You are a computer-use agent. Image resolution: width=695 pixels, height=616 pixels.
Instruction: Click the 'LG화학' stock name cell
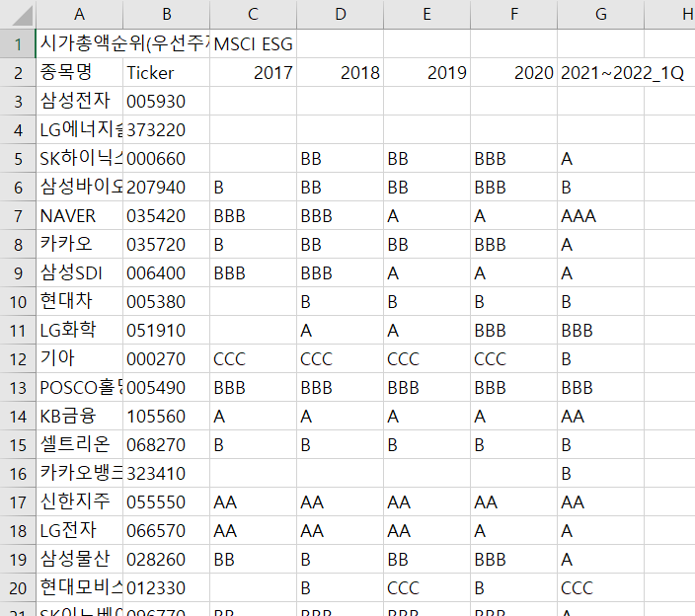(x=79, y=330)
